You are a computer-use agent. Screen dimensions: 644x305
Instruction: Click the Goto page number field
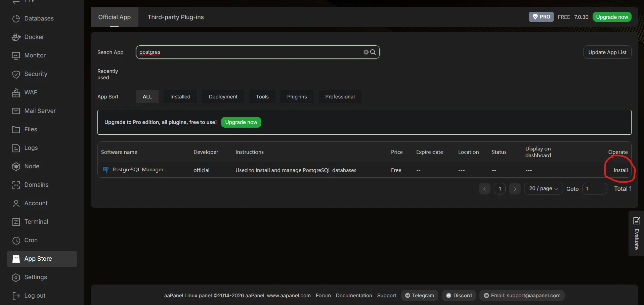[x=594, y=189]
